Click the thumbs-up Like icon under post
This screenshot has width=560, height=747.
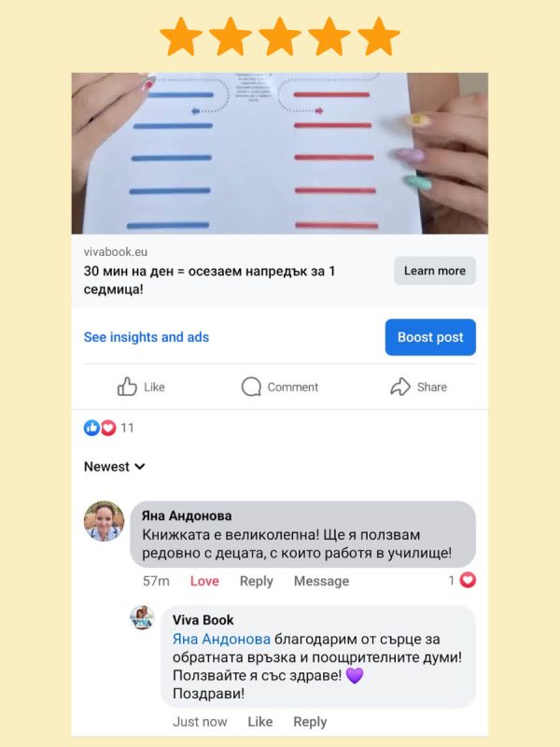point(127,387)
